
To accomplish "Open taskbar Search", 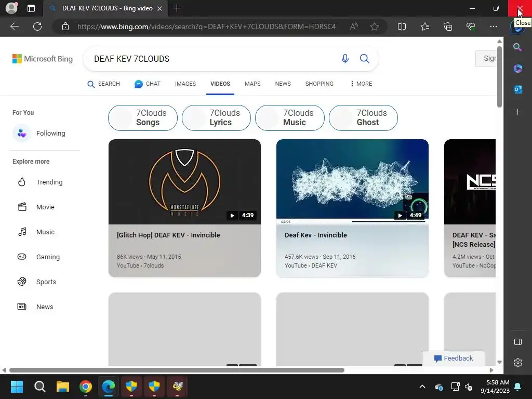I will point(39,387).
